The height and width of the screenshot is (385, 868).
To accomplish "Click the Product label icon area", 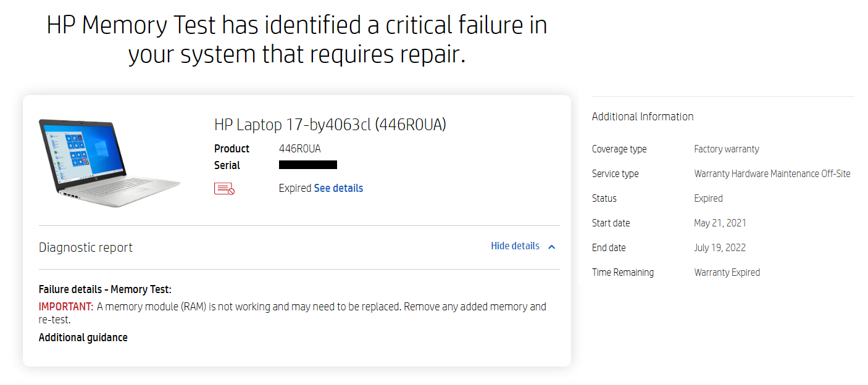I will (232, 149).
